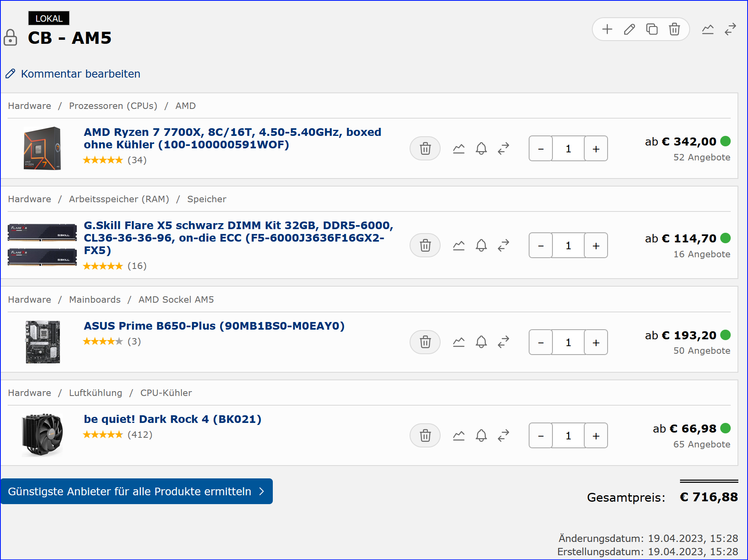Remove G.Skill Flare X5 from list
This screenshot has height=560, width=748.
[x=425, y=245]
